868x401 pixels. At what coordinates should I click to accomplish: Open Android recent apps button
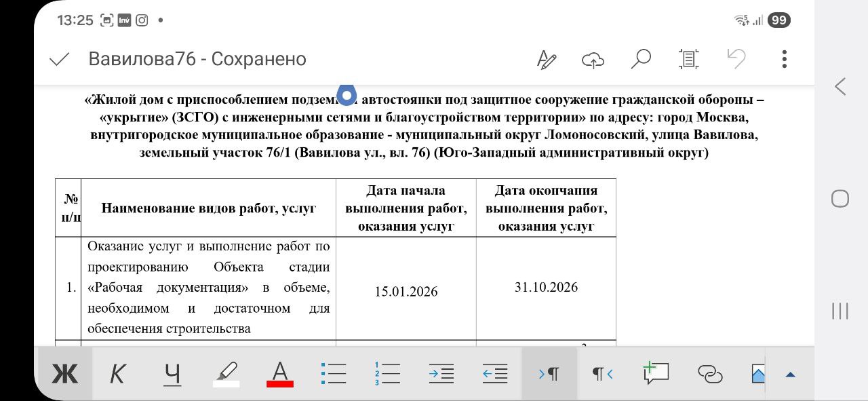[x=840, y=311]
